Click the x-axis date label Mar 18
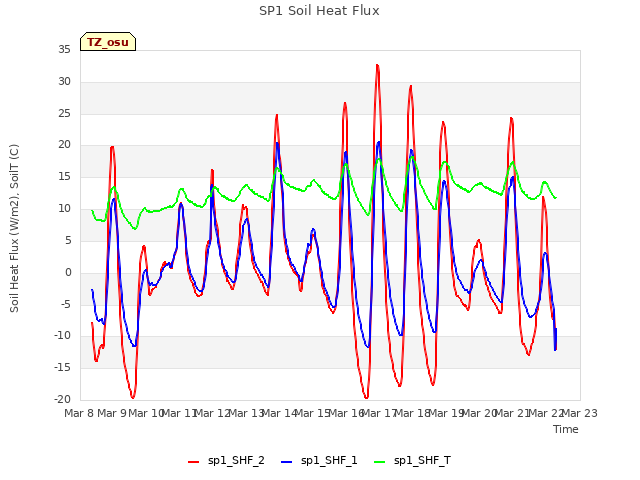Screen dimensions: 640x480 [x=413, y=413]
